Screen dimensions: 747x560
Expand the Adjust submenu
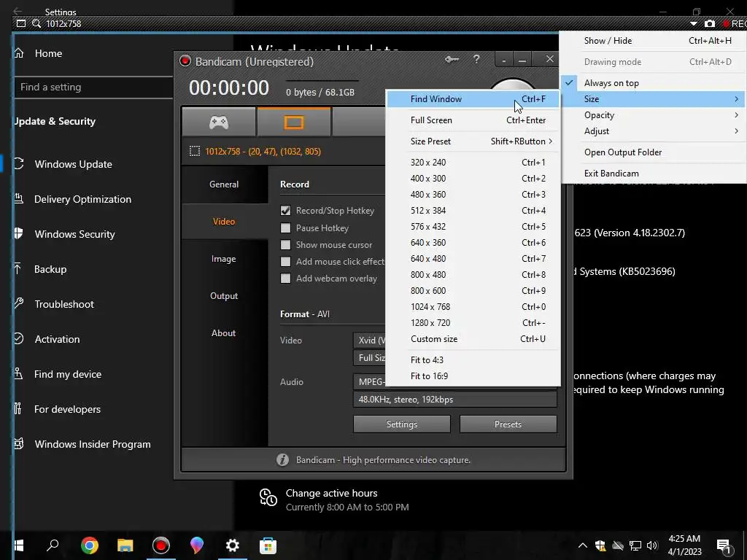point(653,131)
